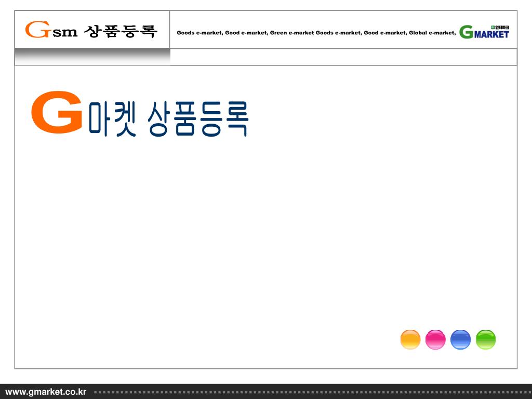
Task: Click the green glossy ball
Action: [x=486, y=339]
